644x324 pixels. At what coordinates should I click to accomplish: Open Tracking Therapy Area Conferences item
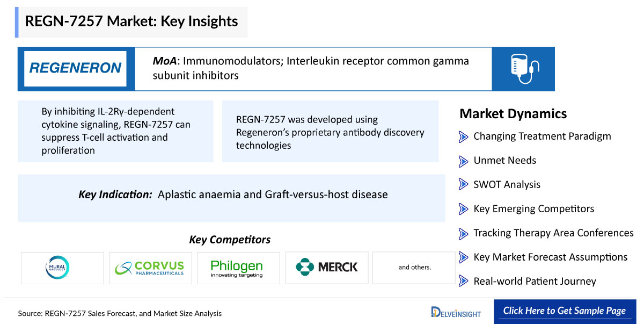pyautogui.click(x=553, y=233)
